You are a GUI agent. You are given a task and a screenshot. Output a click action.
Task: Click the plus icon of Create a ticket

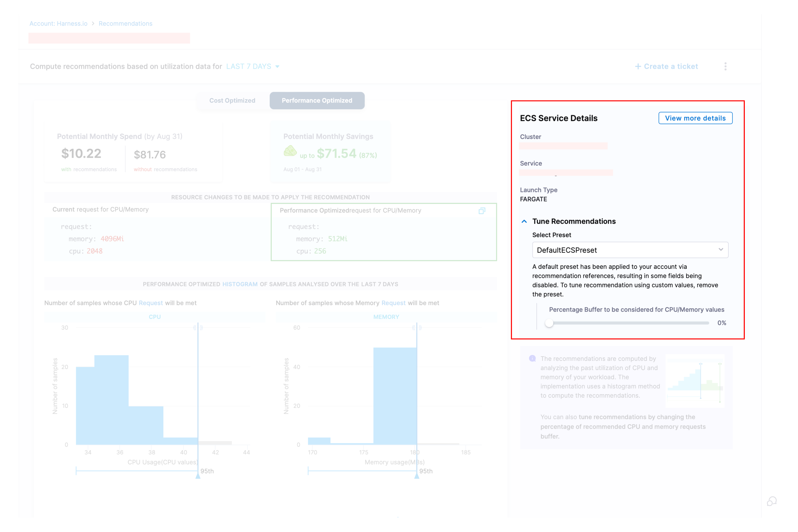638,66
